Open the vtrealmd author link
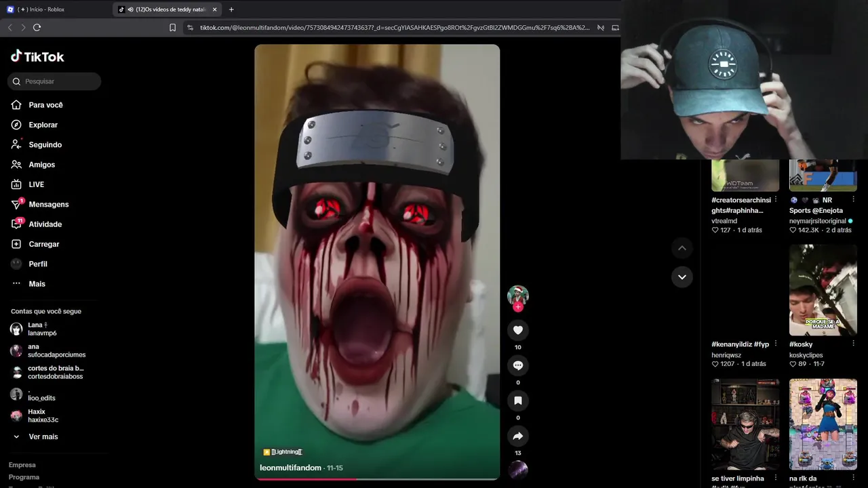The image size is (868, 488). tap(724, 221)
